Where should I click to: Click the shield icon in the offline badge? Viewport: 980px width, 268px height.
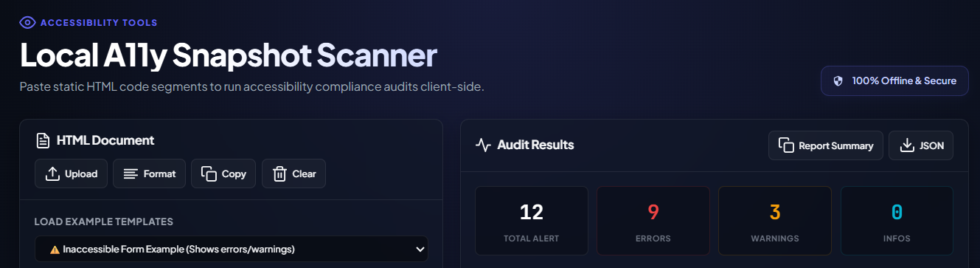coord(838,81)
